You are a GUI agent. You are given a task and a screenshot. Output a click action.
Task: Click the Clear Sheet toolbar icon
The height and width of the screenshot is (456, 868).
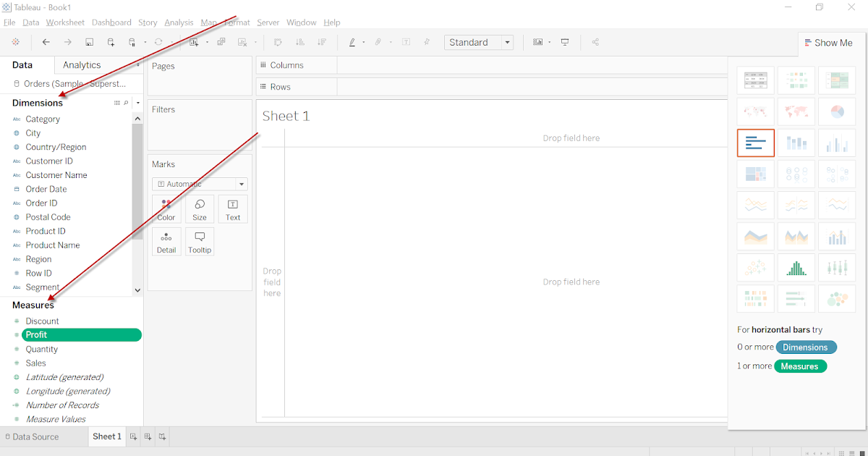(x=239, y=41)
